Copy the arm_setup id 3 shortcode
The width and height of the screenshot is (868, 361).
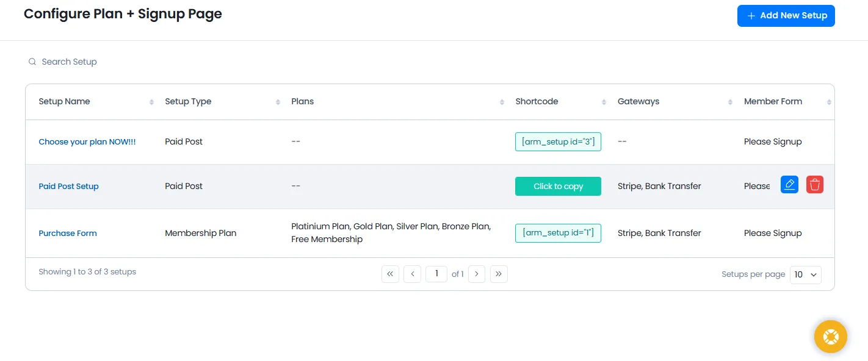click(558, 141)
